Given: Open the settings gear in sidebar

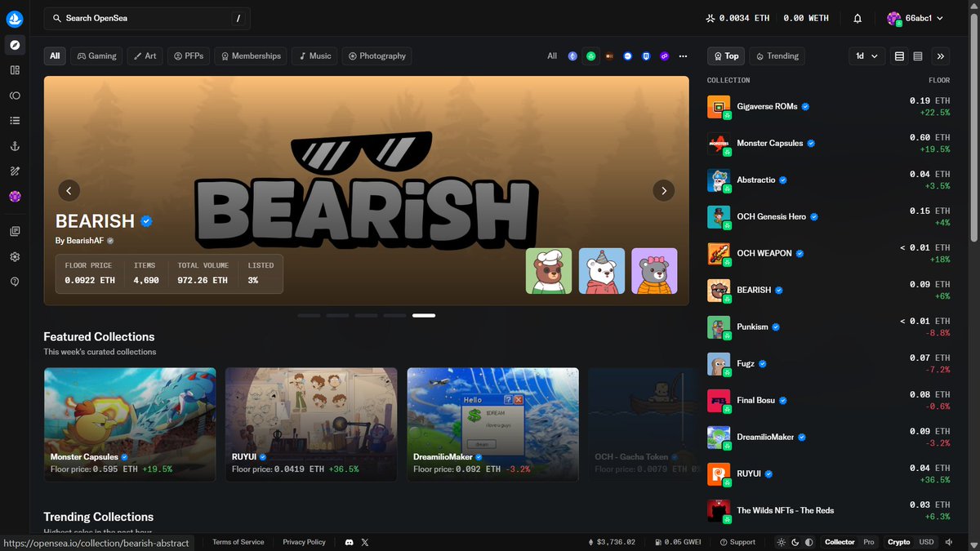Looking at the screenshot, I should coord(15,257).
